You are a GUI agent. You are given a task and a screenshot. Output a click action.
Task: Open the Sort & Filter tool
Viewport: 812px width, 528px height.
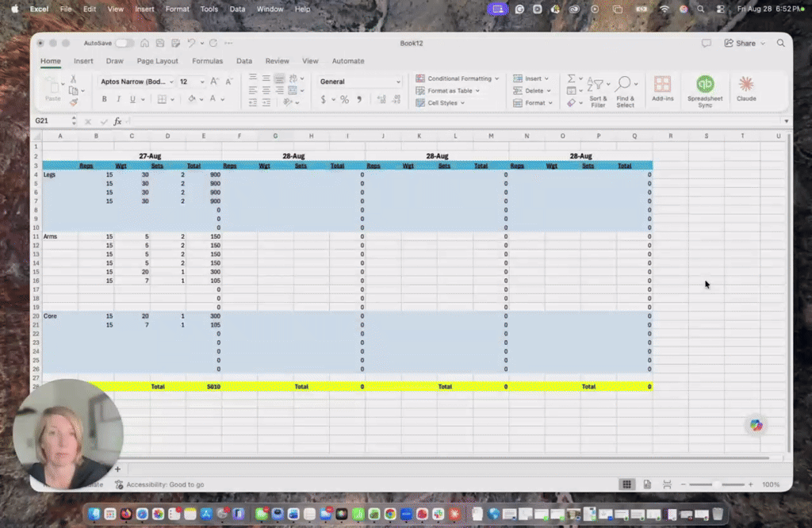click(x=598, y=91)
